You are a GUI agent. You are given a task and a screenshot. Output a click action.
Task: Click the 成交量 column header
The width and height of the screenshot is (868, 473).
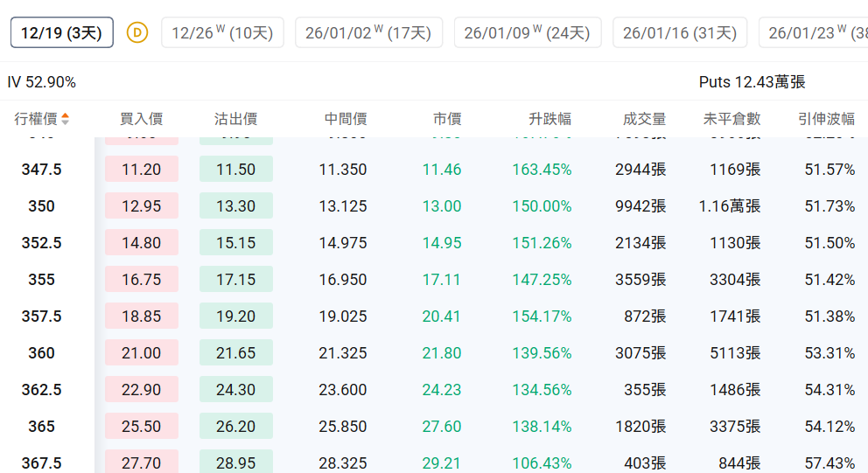point(644,119)
